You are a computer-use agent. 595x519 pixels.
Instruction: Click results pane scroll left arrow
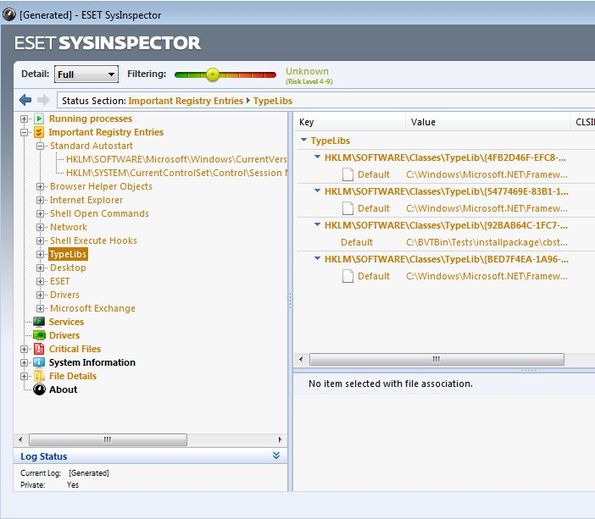point(301,359)
